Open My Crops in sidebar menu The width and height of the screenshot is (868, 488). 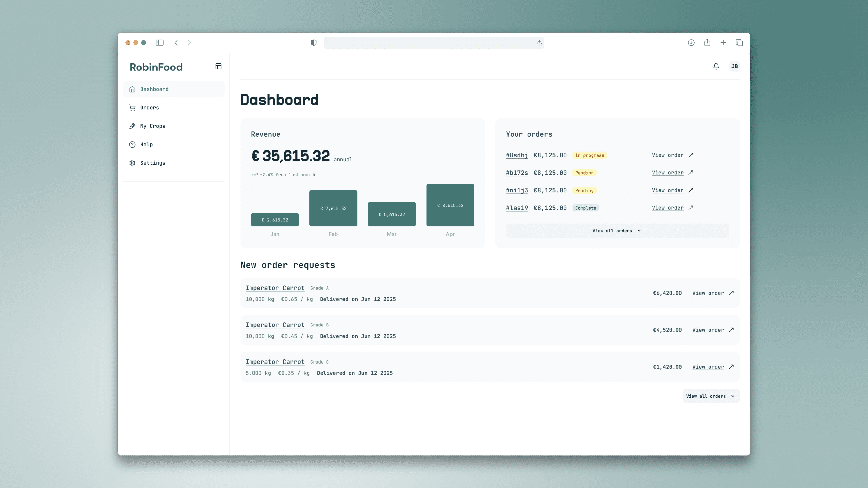coord(174,126)
